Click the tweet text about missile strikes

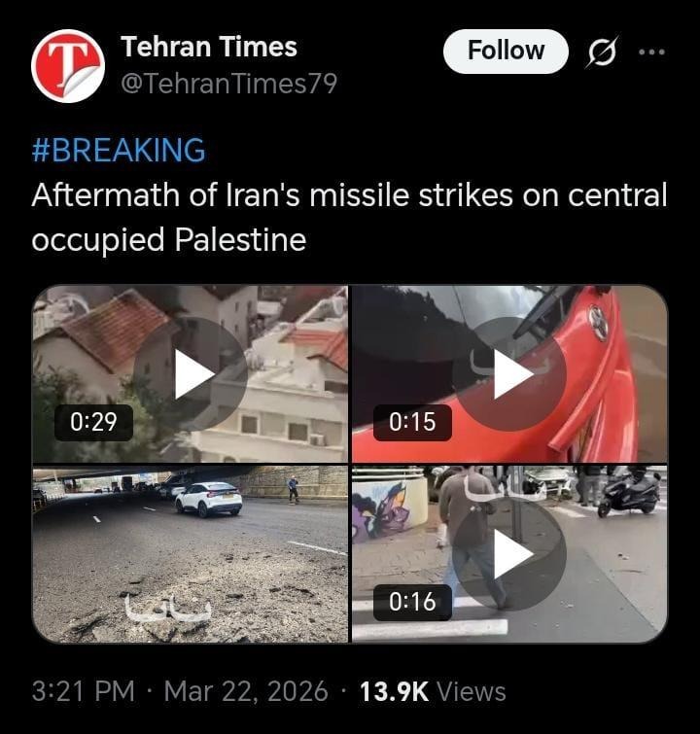pos(349,217)
